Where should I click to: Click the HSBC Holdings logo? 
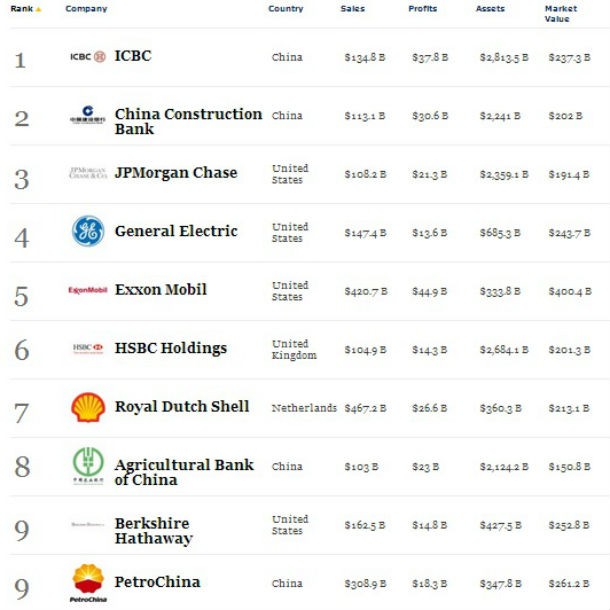(x=88, y=348)
